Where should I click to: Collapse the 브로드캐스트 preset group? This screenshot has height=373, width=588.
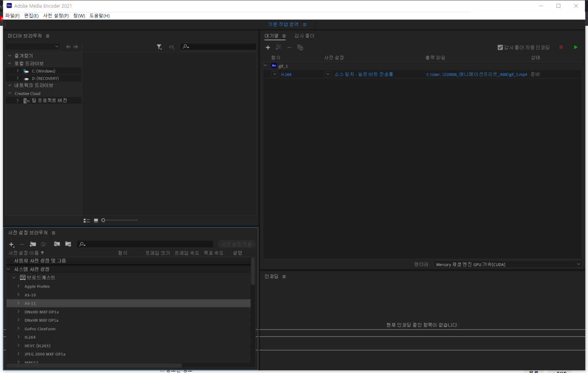14,278
